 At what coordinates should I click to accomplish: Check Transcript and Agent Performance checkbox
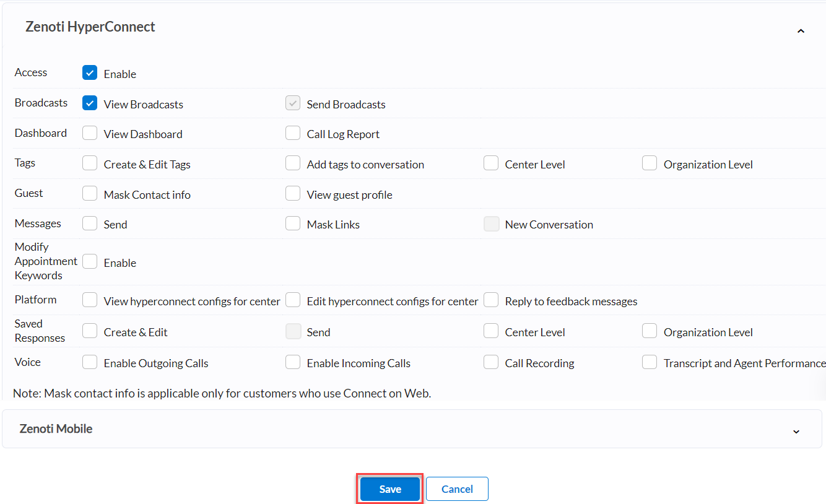click(x=650, y=362)
